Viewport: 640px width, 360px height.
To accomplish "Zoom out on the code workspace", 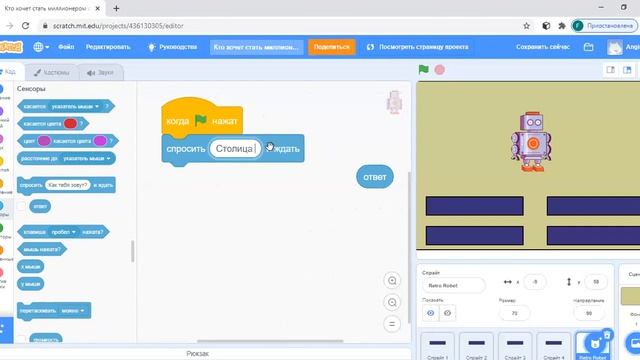I will click(x=392, y=302).
